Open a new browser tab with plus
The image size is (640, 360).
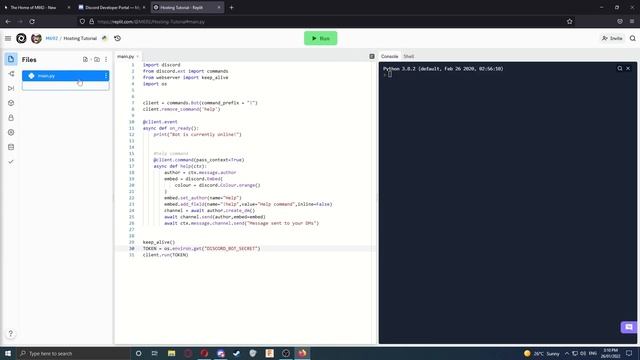[x=231, y=7]
